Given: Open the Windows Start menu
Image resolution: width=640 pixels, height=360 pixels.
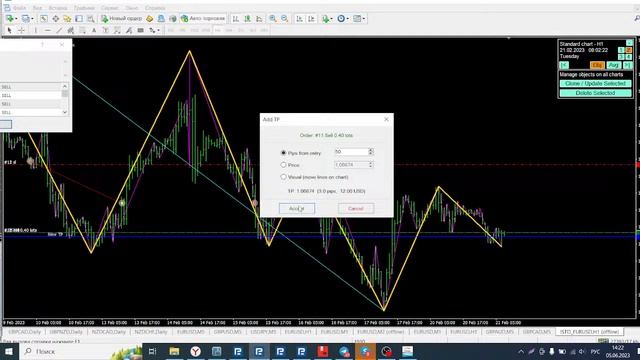Looking at the screenshot, I should [x=9, y=351].
